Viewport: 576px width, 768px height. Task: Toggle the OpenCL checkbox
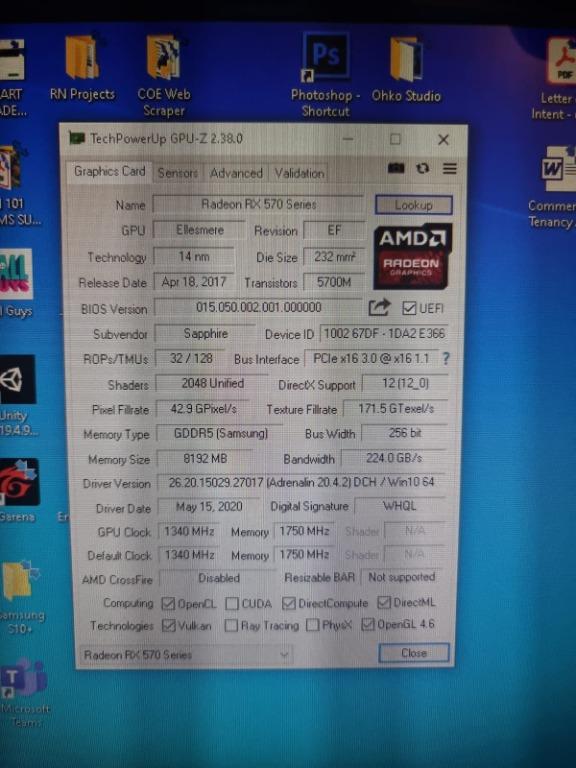point(168,603)
